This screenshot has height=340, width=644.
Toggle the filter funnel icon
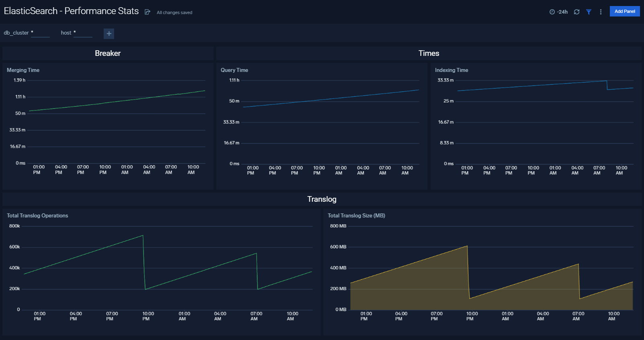pyautogui.click(x=589, y=12)
